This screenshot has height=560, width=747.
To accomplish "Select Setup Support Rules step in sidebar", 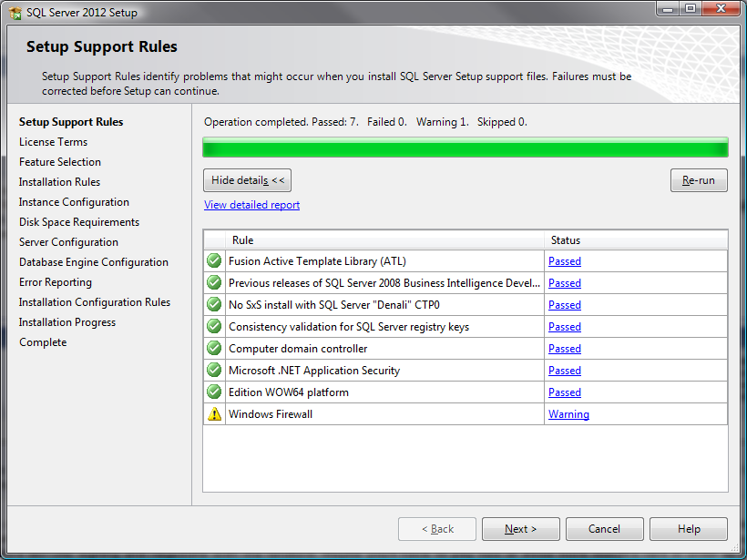I will 71,122.
